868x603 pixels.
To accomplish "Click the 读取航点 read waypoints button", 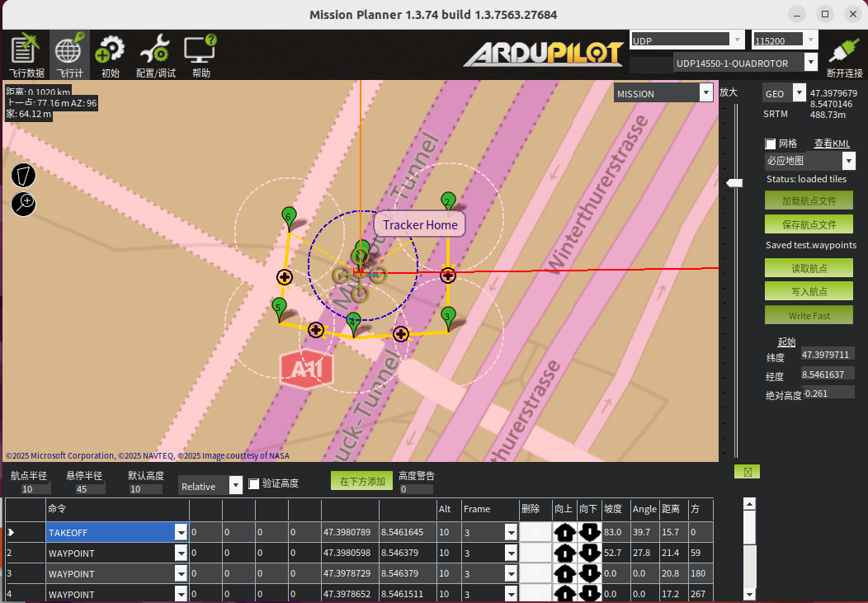I will (809, 268).
